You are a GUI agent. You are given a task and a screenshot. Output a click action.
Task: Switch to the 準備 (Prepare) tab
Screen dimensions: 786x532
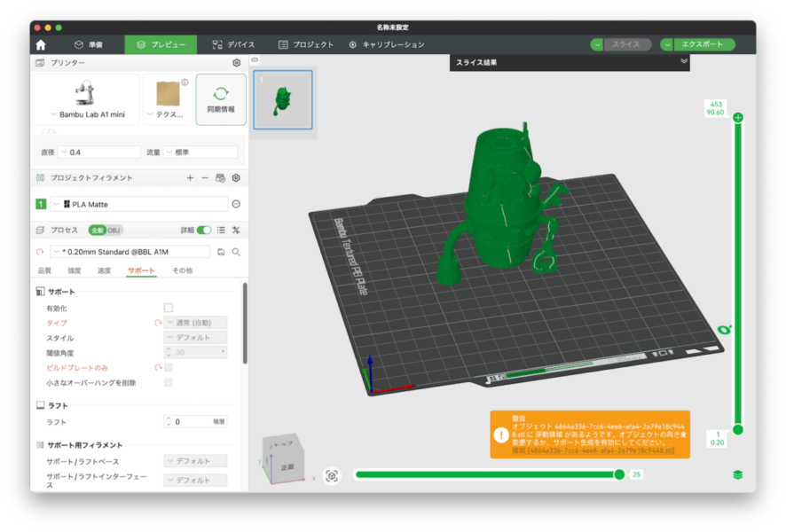[x=89, y=44]
